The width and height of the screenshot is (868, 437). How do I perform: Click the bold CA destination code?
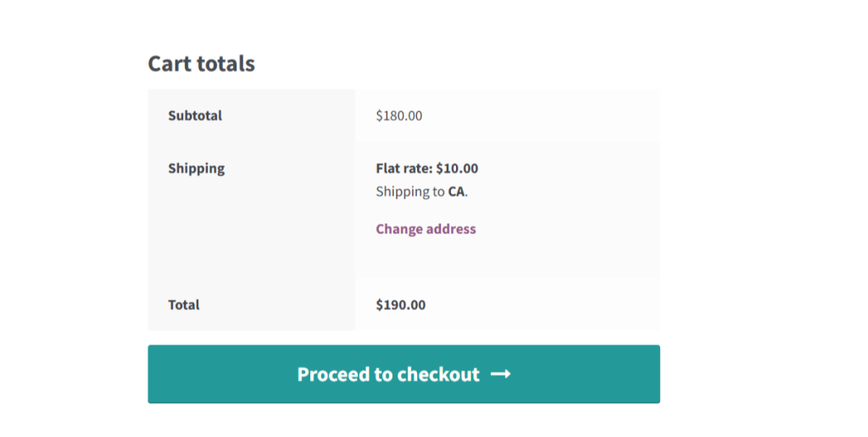[x=456, y=192]
